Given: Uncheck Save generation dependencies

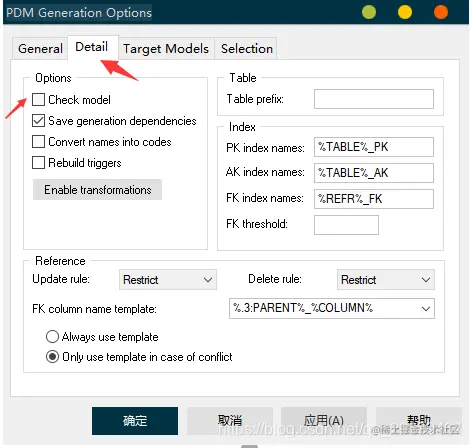Looking at the screenshot, I should pos(38,120).
